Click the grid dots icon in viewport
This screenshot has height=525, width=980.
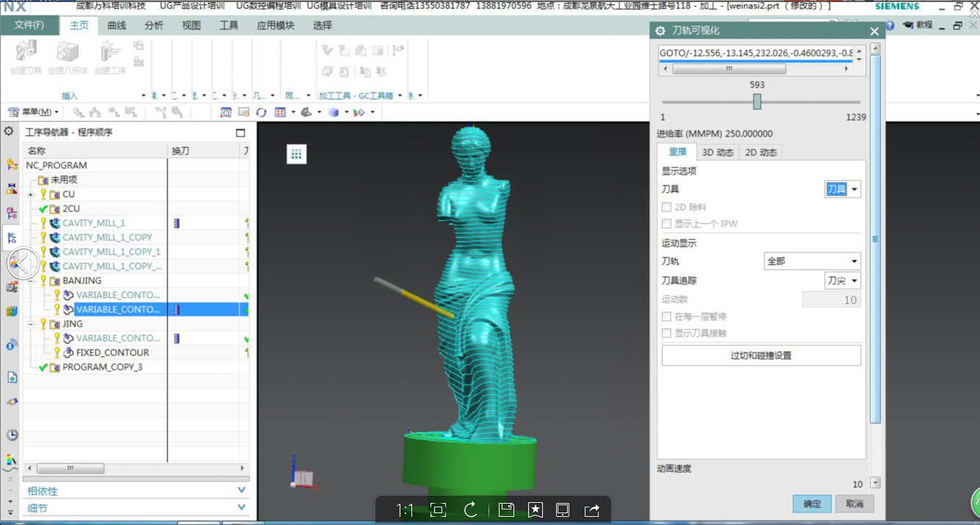pos(296,154)
